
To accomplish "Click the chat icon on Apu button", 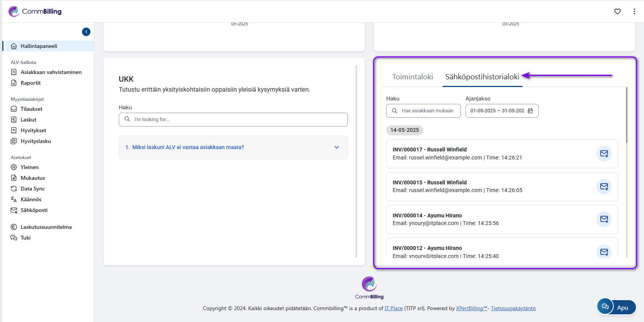I will pos(605,306).
